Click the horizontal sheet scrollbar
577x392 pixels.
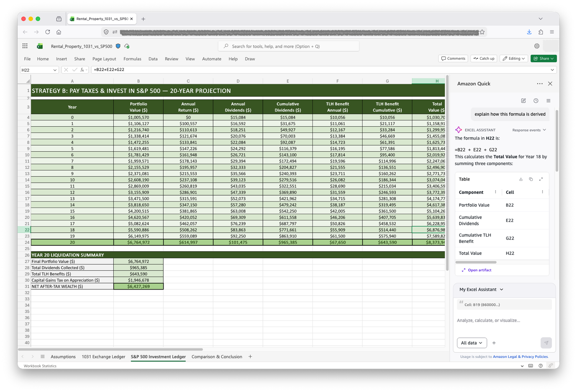pos(110,349)
